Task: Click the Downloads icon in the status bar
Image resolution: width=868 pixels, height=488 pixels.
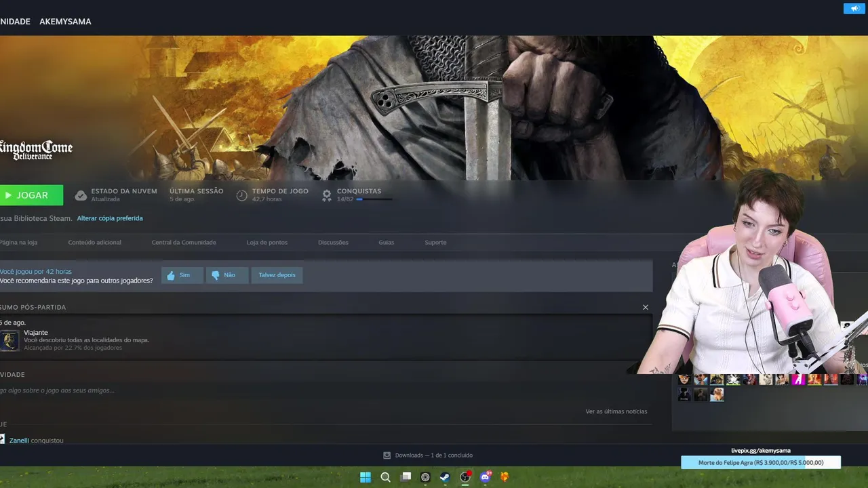Action: click(x=387, y=455)
